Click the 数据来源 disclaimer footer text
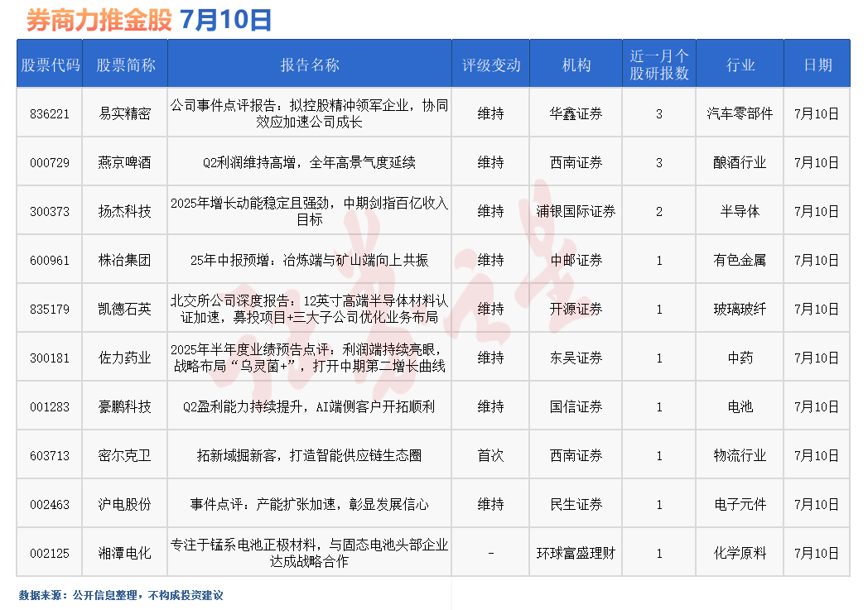 coord(121,596)
